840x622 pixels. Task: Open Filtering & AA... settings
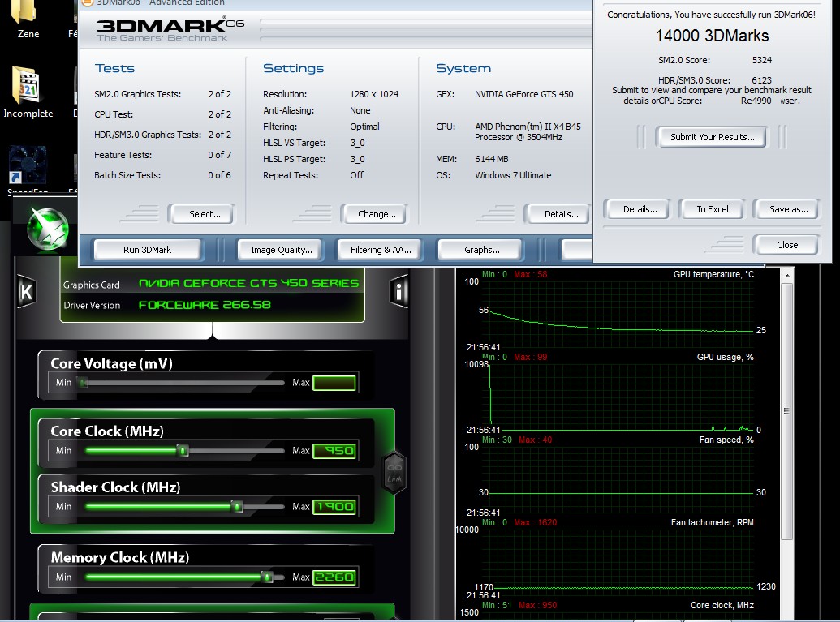click(381, 250)
